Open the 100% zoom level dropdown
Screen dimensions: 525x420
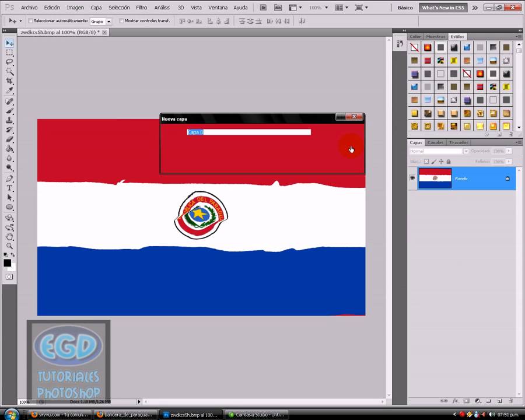coord(327,8)
